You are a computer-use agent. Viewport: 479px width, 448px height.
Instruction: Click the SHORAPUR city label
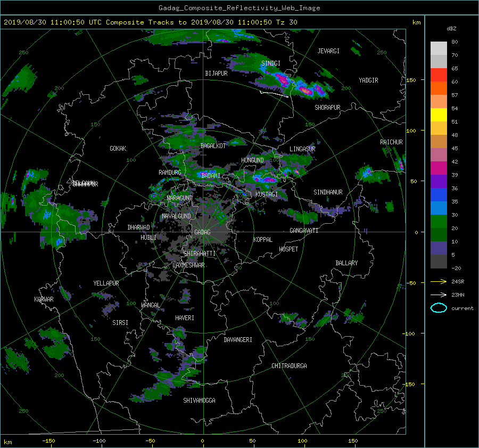pos(327,108)
